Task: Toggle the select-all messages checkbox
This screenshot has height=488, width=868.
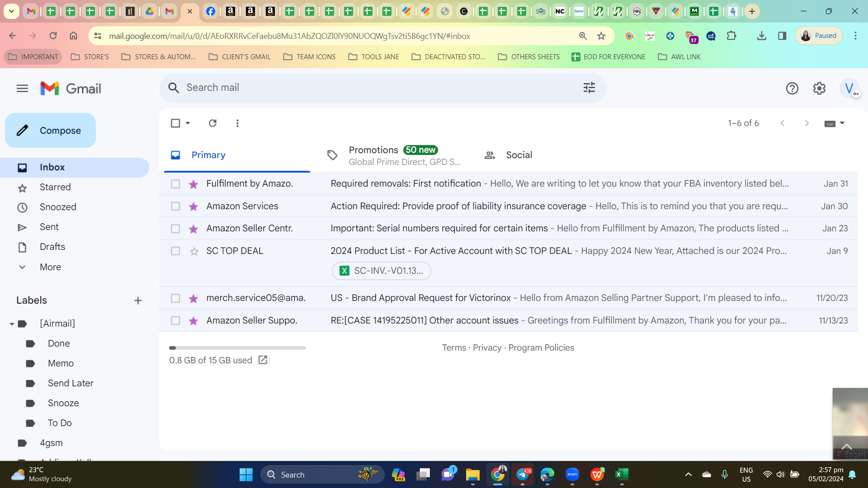Action: coord(175,123)
